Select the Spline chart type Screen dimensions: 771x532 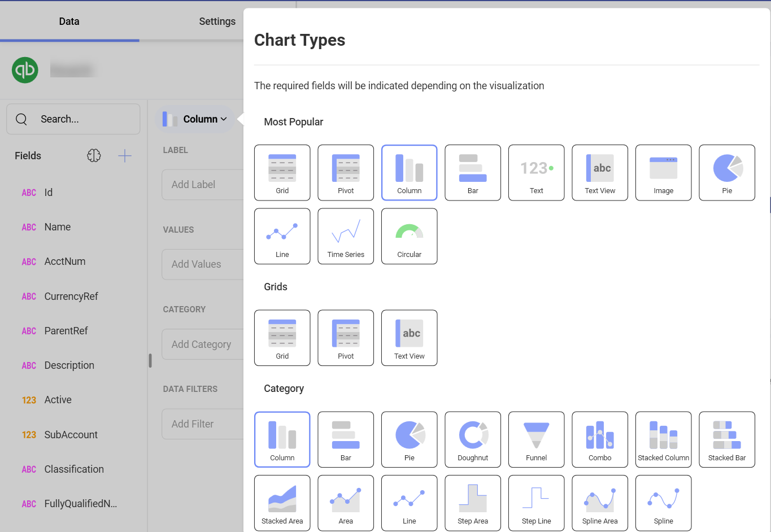[x=664, y=503]
